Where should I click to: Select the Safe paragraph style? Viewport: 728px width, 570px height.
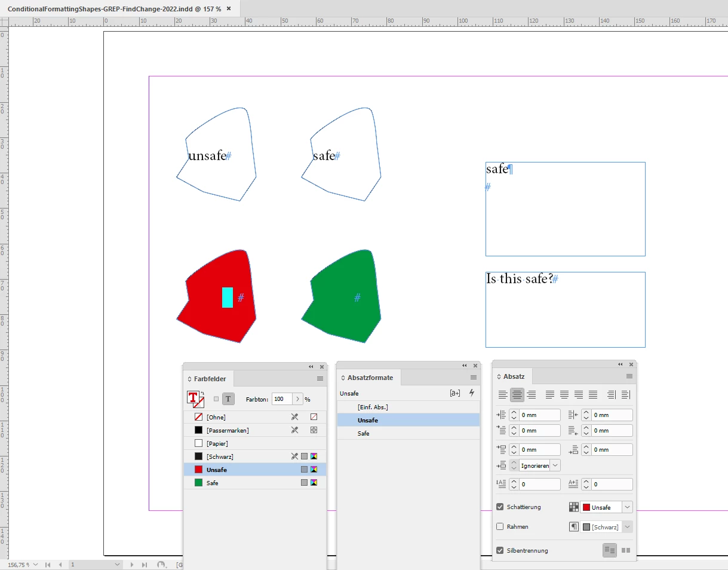click(408, 433)
